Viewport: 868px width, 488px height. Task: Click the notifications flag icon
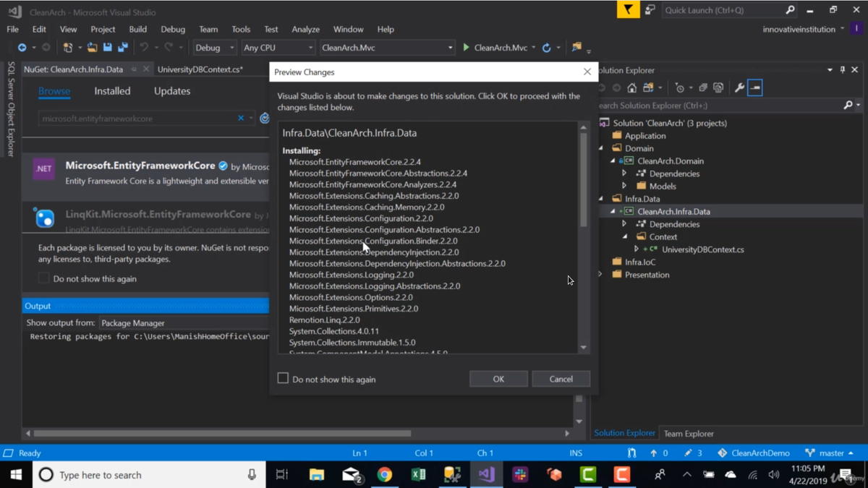[628, 10]
